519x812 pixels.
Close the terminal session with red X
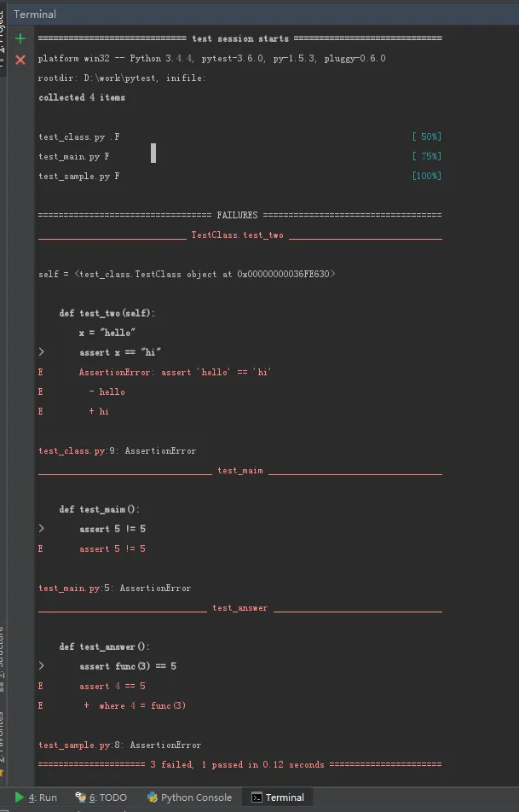coord(20,60)
